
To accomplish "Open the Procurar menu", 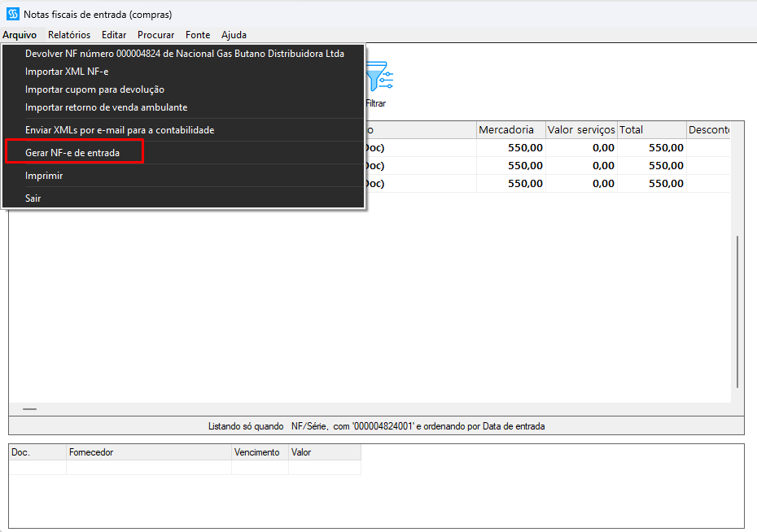I will click(156, 35).
